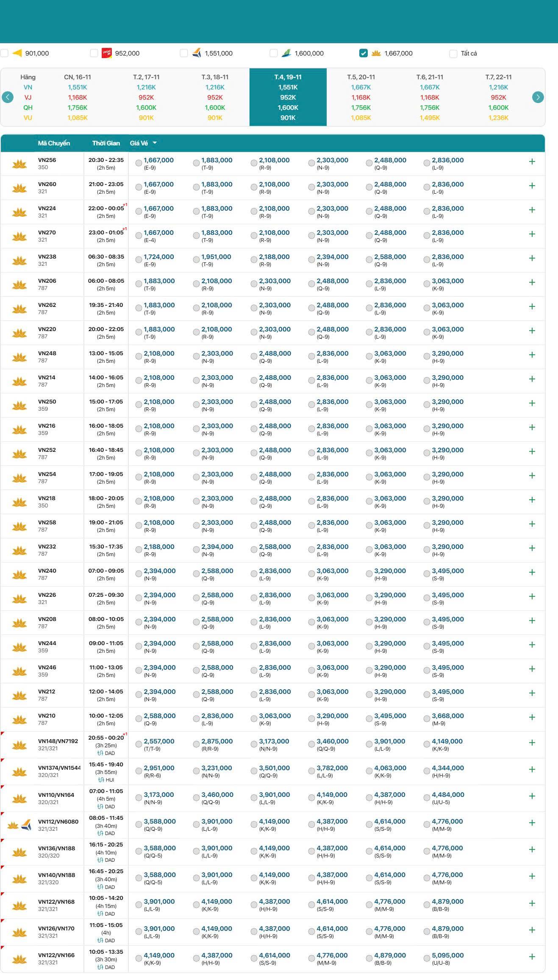This screenshot has height=980, width=558.
Task: Uncheck the 1,667,000 Vietnam Airlines filter checkbox
Action: tap(363, 53)
